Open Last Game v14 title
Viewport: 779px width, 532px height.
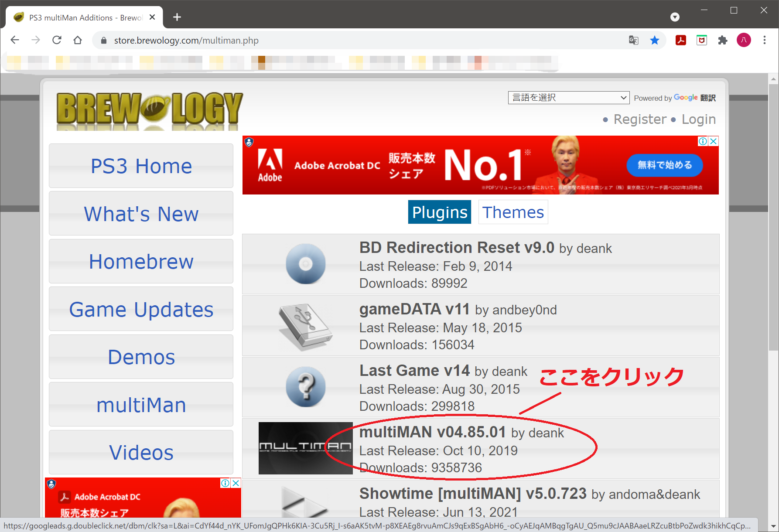(414, 371)
